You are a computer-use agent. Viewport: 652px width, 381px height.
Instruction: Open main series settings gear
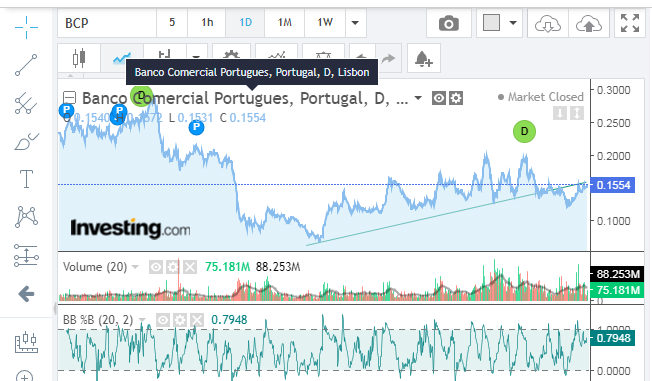[x=456, y=99]
